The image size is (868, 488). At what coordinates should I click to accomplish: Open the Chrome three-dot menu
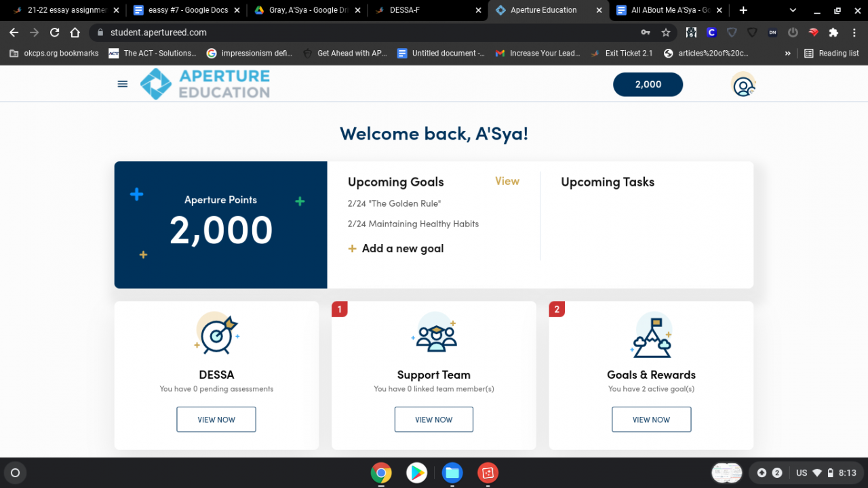pos(854,33)
